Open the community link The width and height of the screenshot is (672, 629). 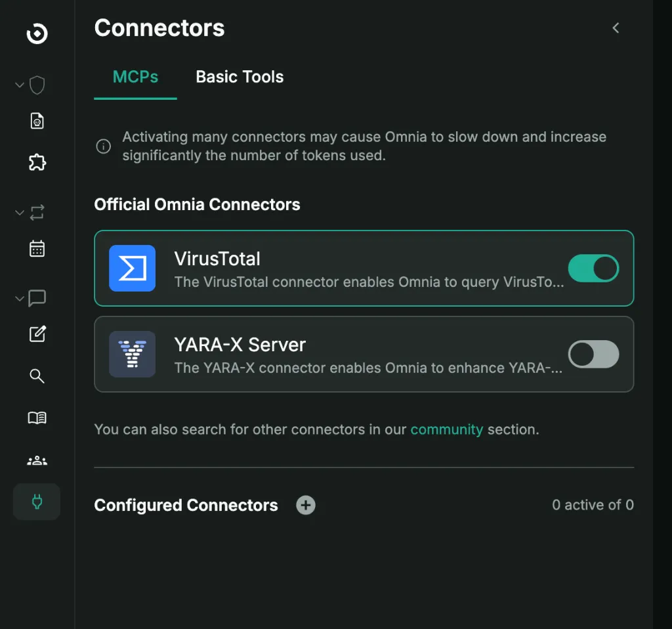coord(446,429)
